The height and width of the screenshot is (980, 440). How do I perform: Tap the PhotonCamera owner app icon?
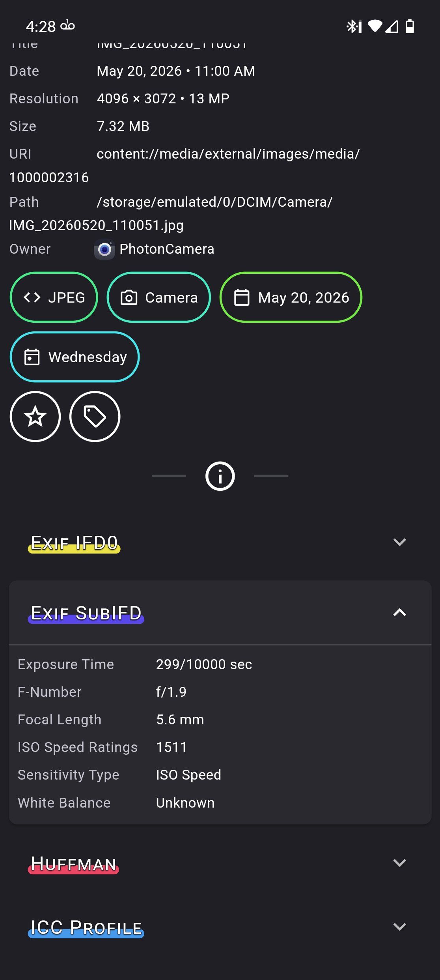tap(104, 249)
